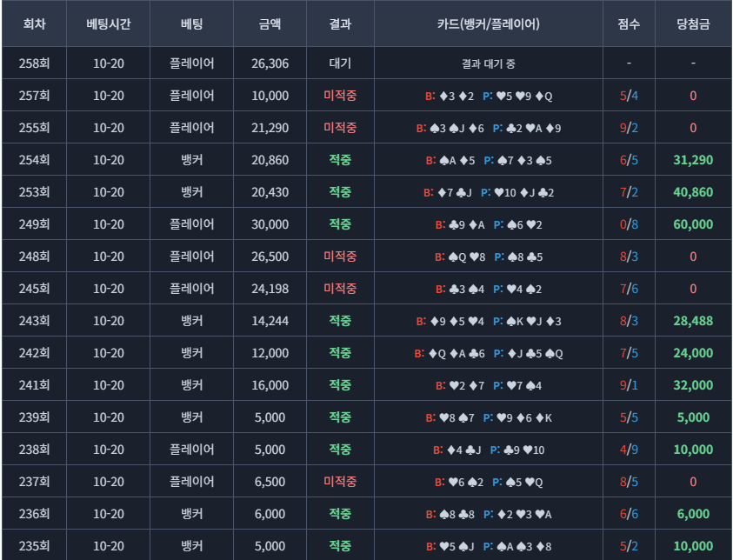Image resolution: width=733 pixels, height=560 pixels.
Task: Click the 60,000 winnings value
Action: 693,224
